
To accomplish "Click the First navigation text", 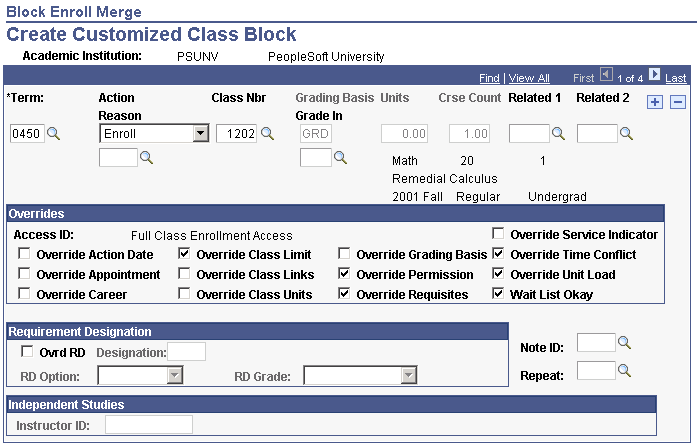I will (x=583, y=78).
